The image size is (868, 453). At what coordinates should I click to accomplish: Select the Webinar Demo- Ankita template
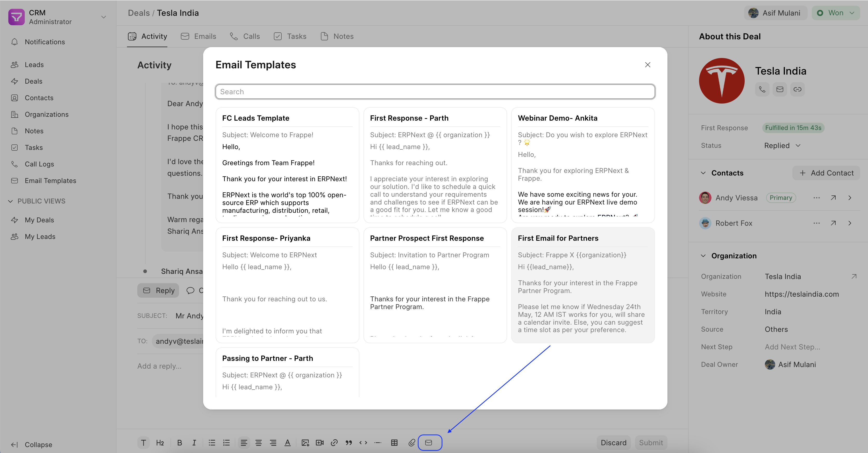click(583, 165)
